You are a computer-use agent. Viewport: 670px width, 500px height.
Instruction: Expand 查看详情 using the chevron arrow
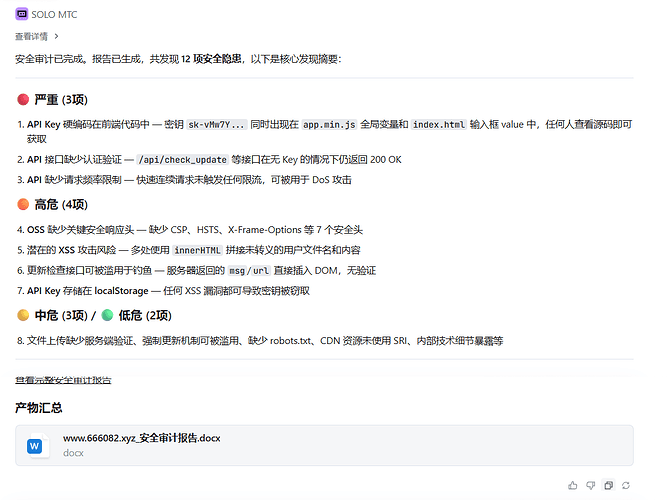coord(56,36)
